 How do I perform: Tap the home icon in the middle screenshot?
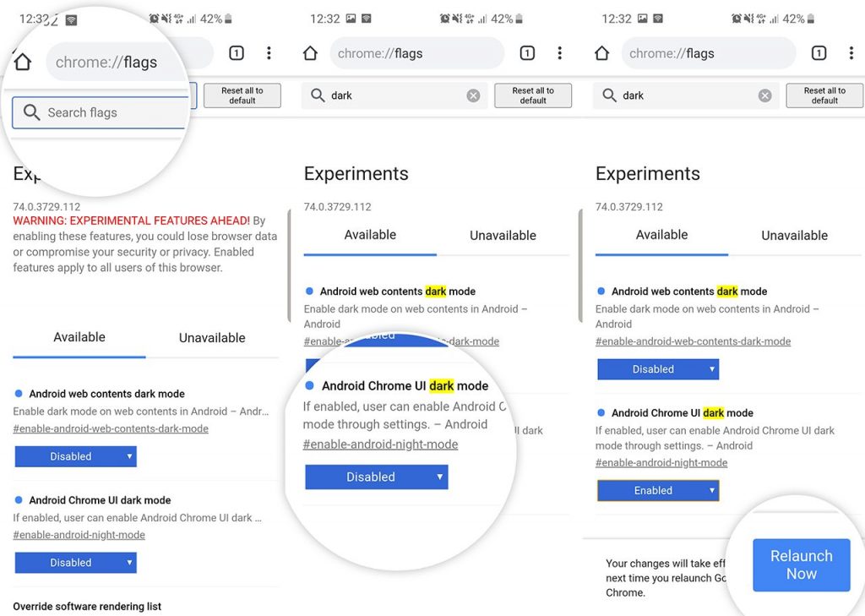pos(311,53)
